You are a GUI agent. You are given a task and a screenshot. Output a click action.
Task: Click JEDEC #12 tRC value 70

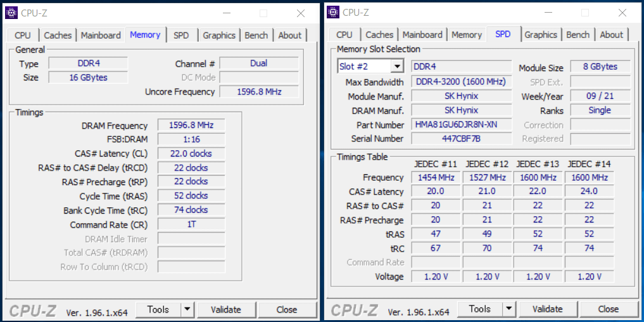point(487,248)
